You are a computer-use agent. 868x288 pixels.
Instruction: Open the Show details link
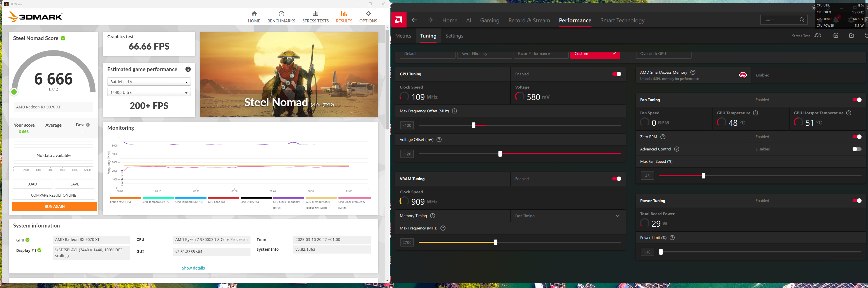coord(193,268)
